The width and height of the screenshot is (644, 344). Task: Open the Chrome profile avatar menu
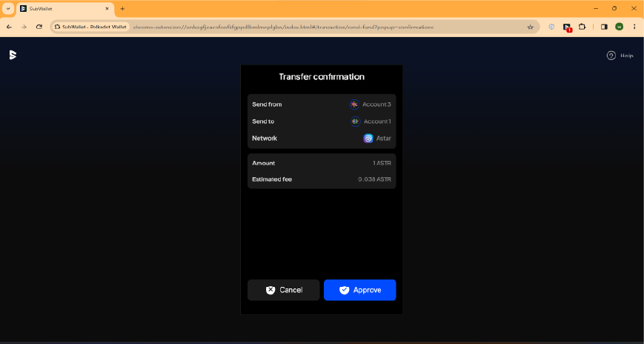[x=619, y=27]
